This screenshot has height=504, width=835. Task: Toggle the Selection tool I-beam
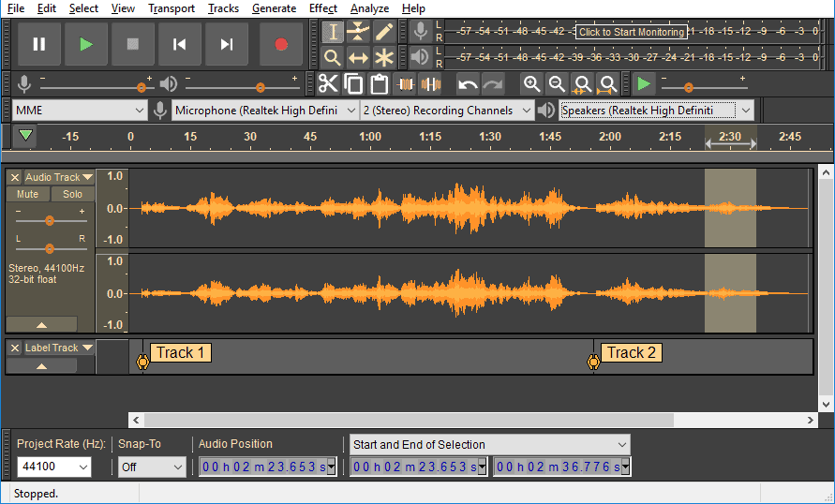(333, 32)
